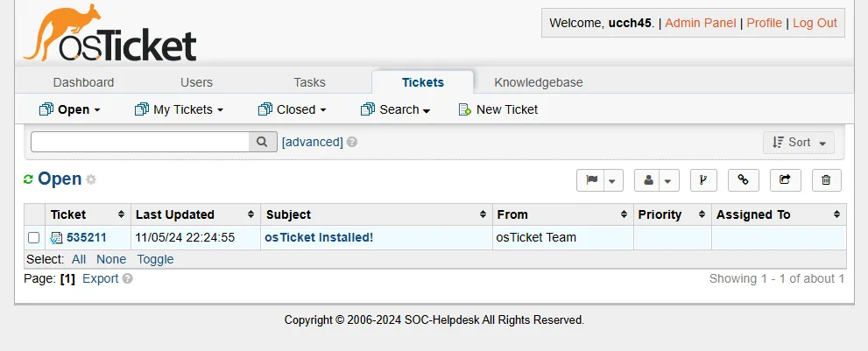Click the link tickets chain icon
Viewport: 868px width, 351px height.
click(x=743, y=180)
